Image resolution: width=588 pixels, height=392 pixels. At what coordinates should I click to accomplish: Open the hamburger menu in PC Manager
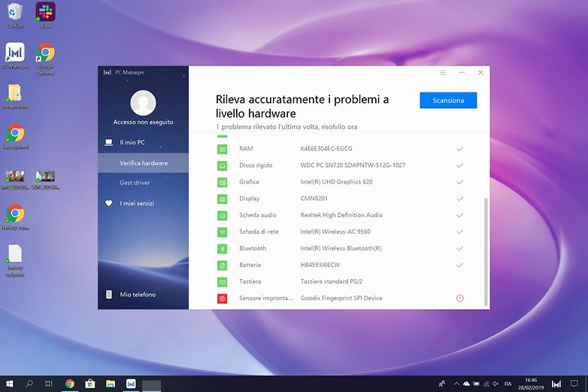(x=443, y=72)
